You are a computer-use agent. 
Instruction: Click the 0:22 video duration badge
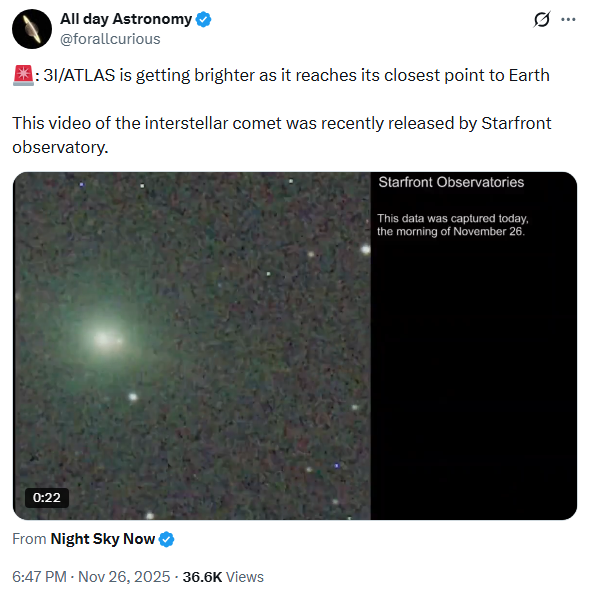47,497
